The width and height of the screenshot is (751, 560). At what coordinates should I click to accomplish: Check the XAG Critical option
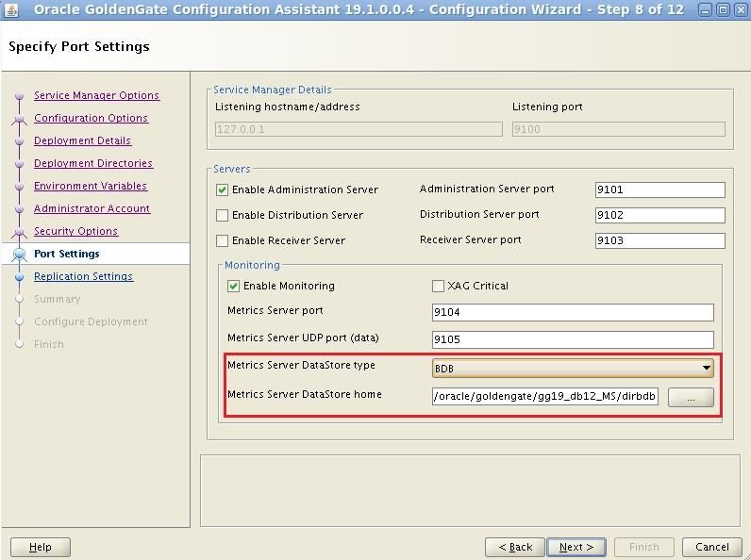(438, 287)
